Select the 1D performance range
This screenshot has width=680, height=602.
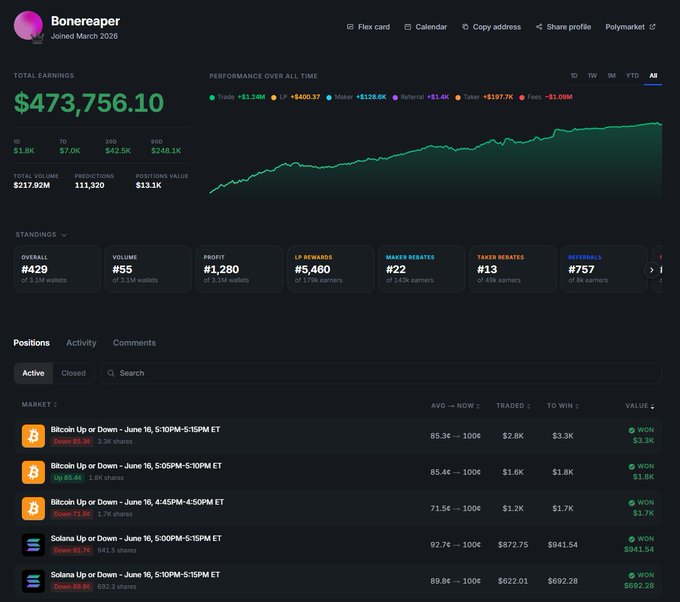pyautogui.click(x=574, y=75)
